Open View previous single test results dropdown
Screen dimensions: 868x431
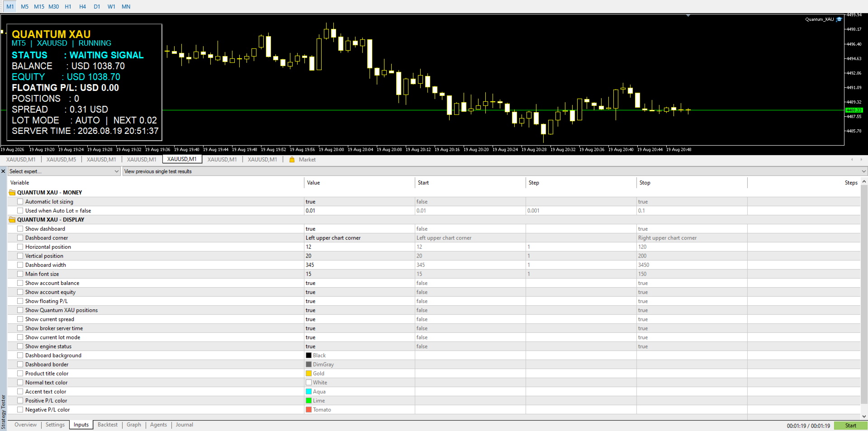coord(495,171)
